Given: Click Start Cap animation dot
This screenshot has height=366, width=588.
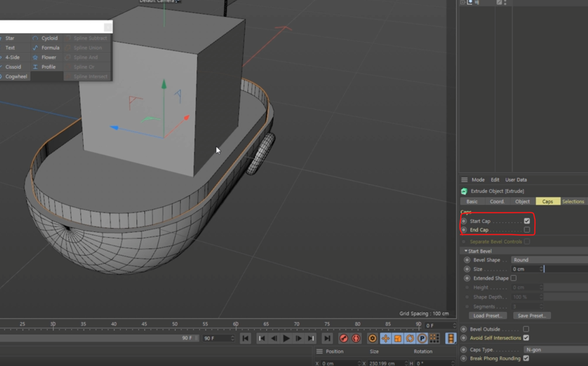Looking at the screenshot, I should [464, 221].
